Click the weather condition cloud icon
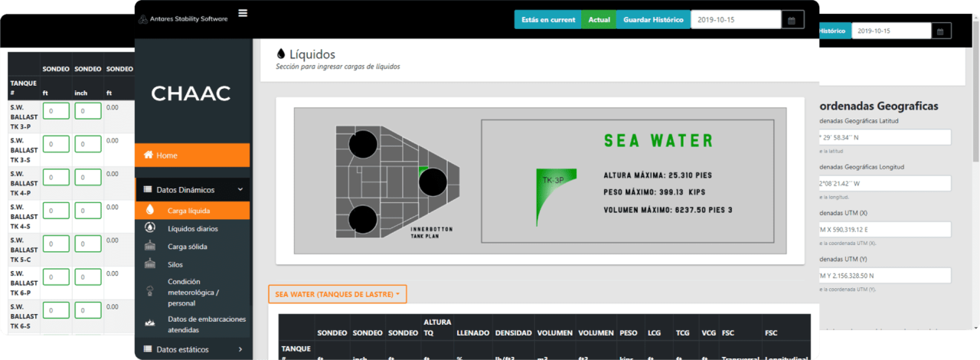980x360 pixels. pyautogui.click(x=150, y=292)
